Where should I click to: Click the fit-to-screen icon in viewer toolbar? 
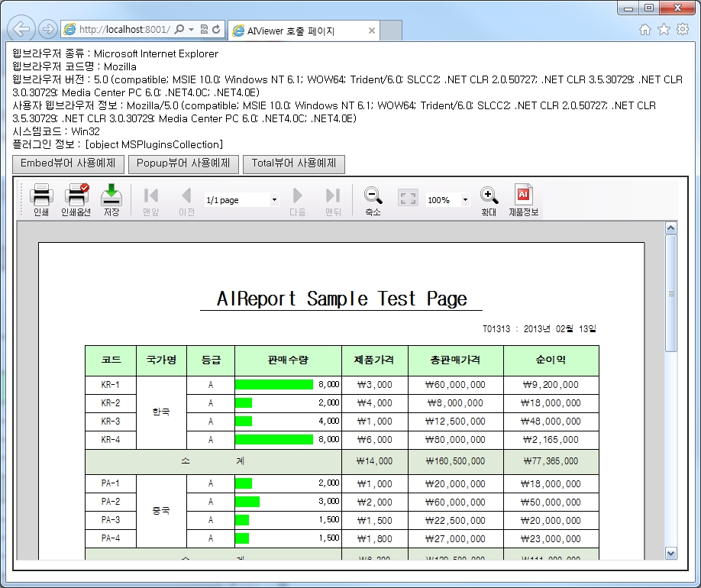tap(408, 198)
